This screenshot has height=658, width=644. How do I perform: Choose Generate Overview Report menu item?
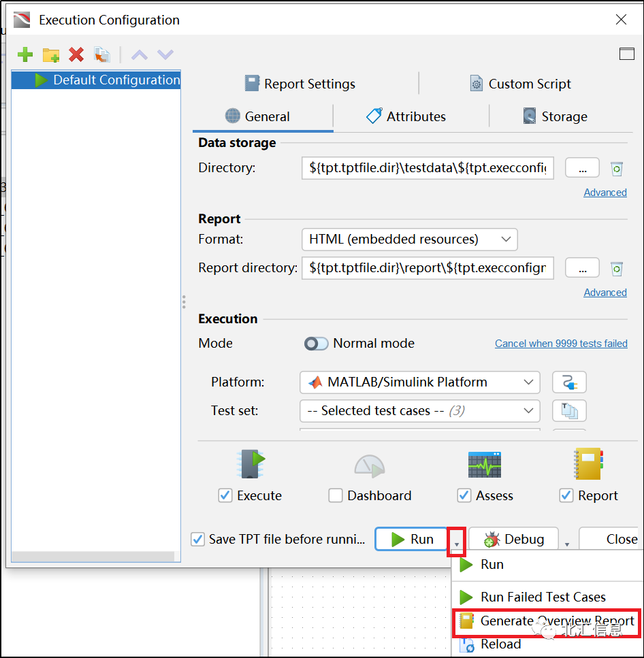(547, 621)
